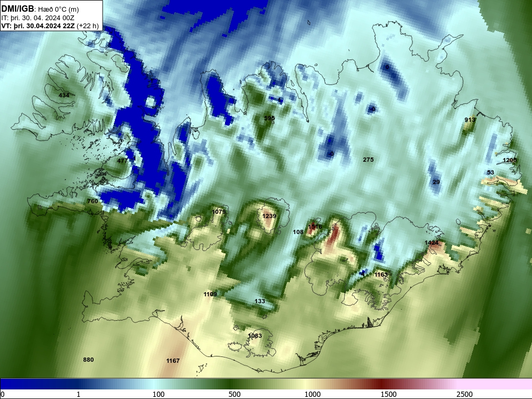This screenshot has width=532, height=399.
Task: Click the 1167 value label
Action: (173, 361)
